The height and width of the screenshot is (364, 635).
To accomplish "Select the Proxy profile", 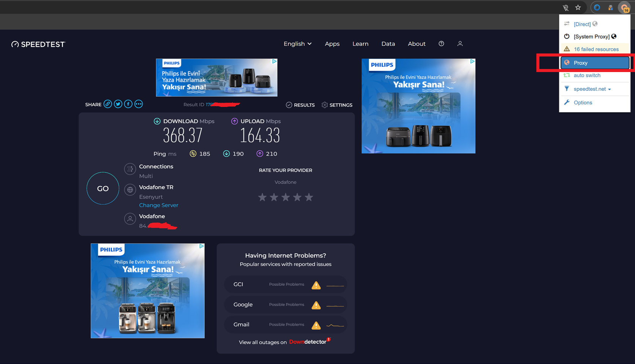I will (595, 63).
